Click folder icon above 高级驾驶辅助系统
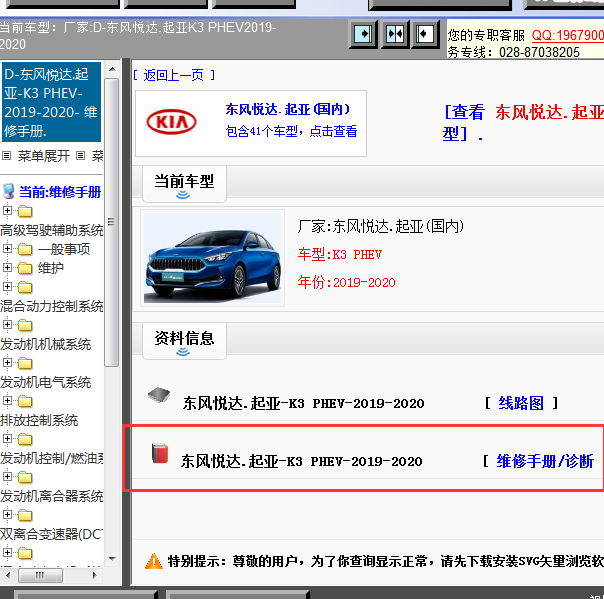This screenshot has width=604, height=599. 25,211
